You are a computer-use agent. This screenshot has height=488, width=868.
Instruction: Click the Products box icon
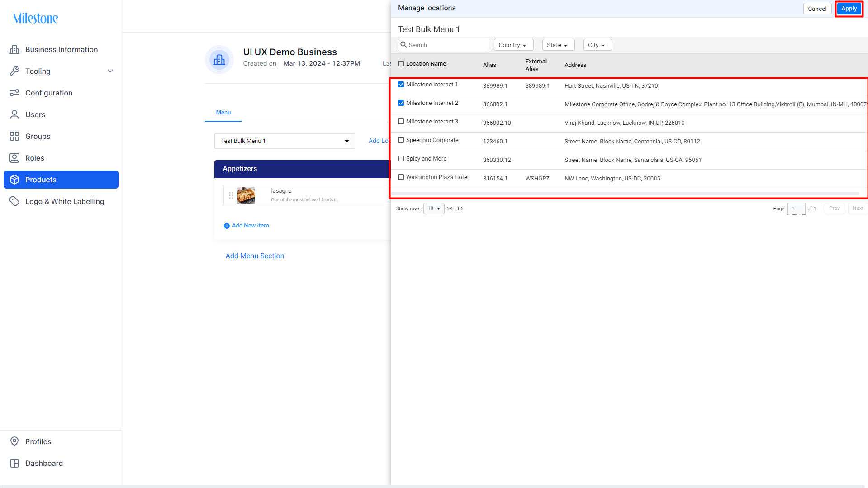coord(14,180)
